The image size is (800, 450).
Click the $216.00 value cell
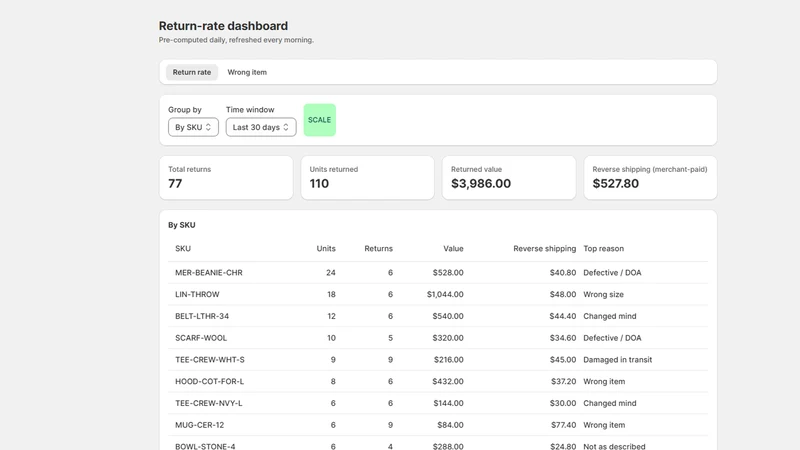coord(448,360)
